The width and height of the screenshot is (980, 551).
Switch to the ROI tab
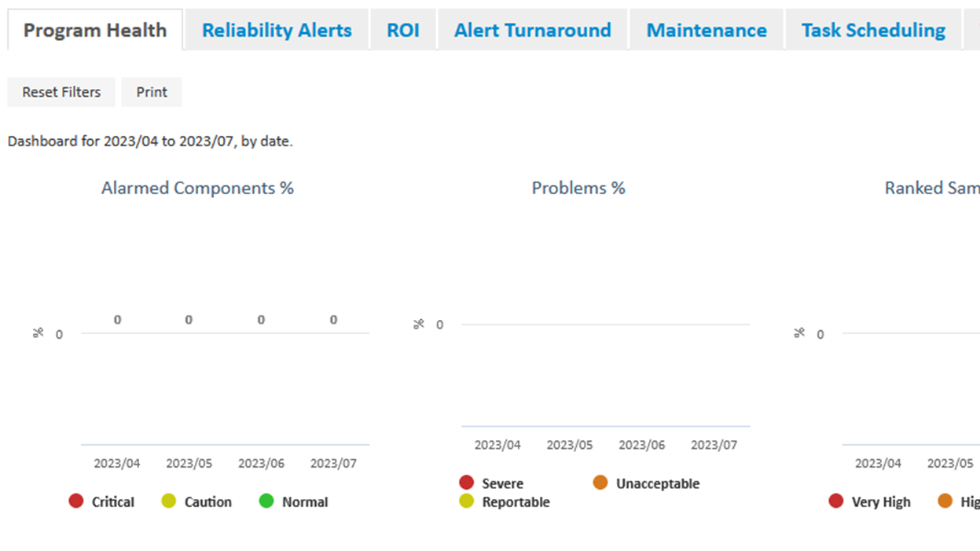402,31
